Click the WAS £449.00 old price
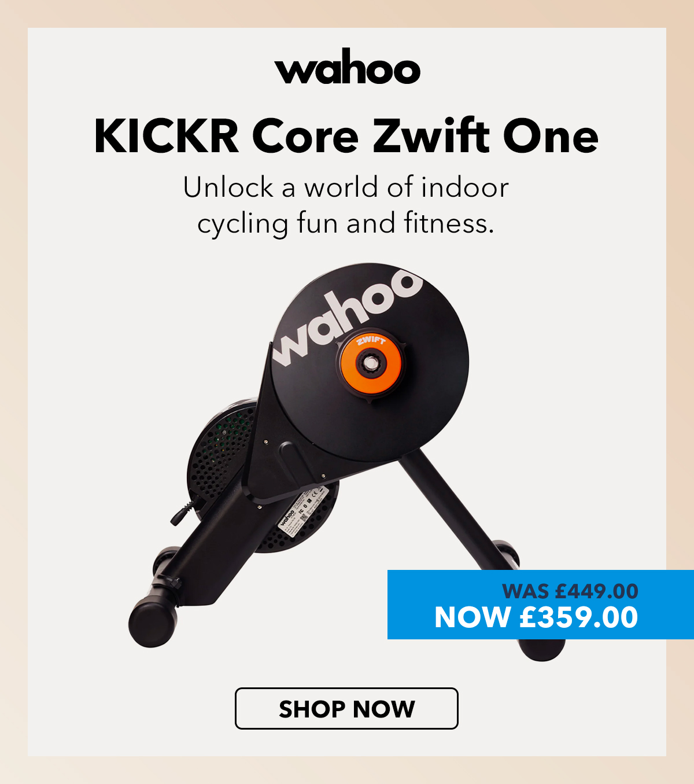The height and width of the screenshot is (784, 694). [570, 591]
